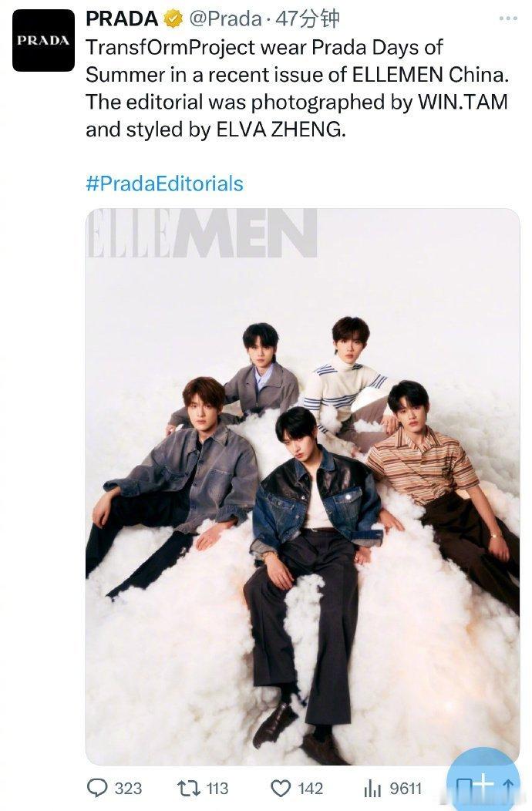
Task: Retweet using the arrows icon
Action: 188,788
